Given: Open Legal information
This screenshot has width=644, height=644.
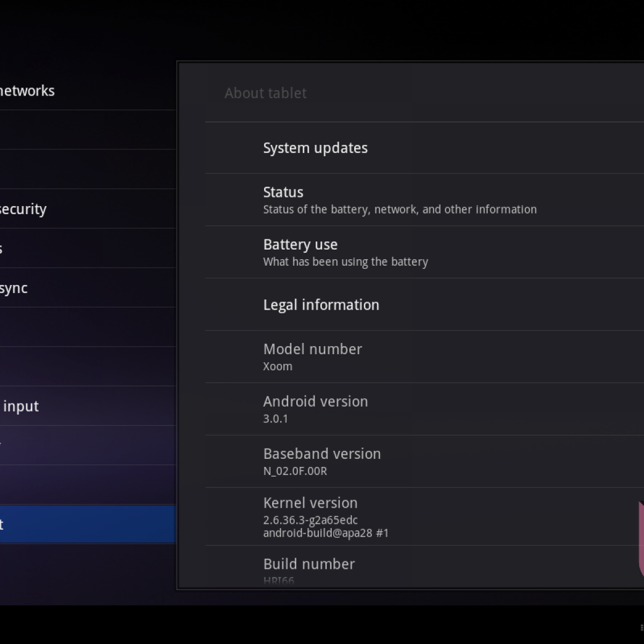Looking at the screenshot, I should 321,305.
